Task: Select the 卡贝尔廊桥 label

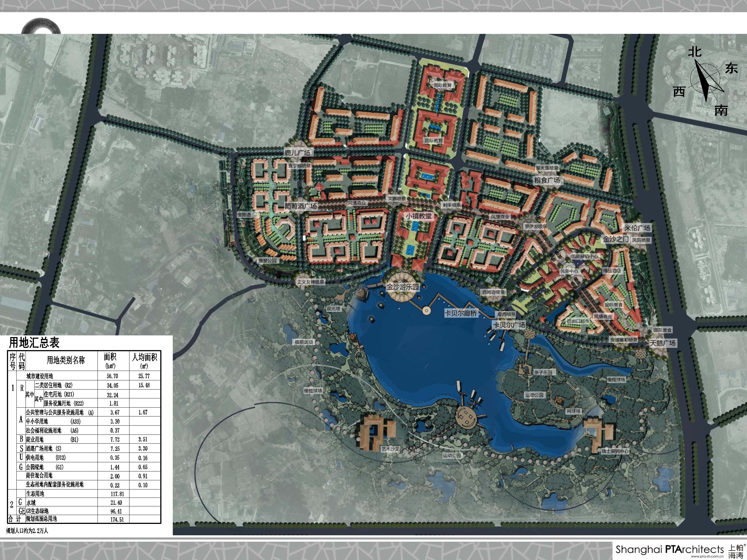Action: coord(461,313)
